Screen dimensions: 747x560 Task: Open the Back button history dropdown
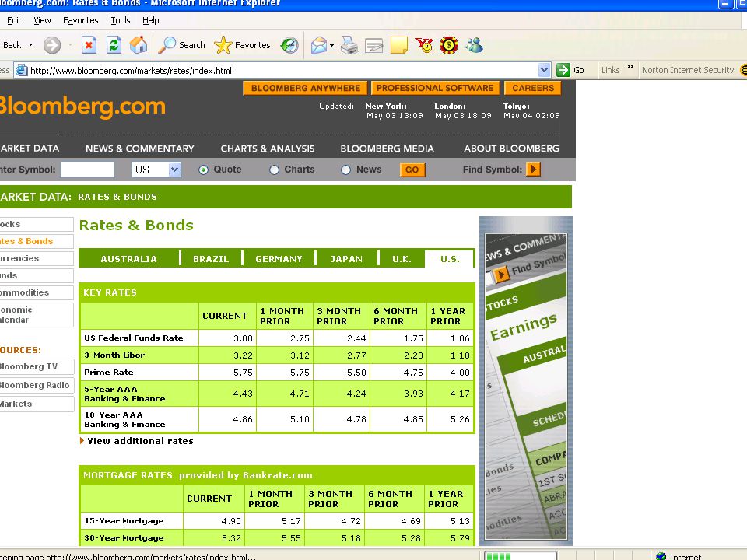[x=31, y=45]
